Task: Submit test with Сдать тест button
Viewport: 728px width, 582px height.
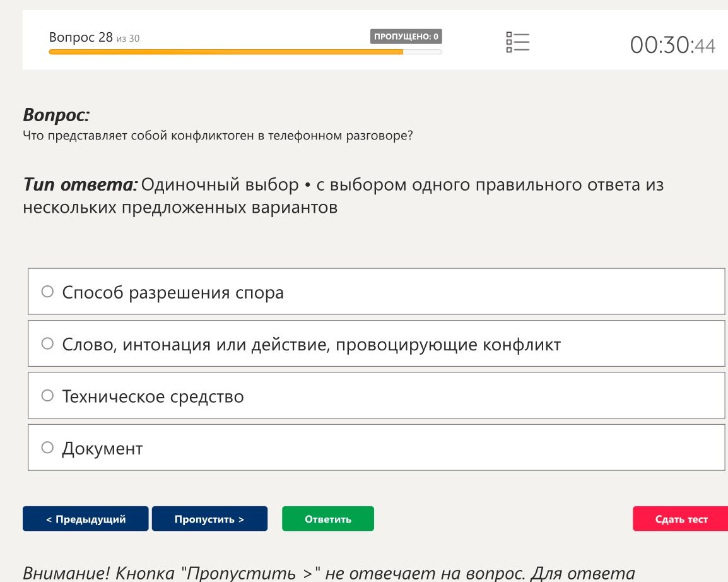Action: point(681,518)
